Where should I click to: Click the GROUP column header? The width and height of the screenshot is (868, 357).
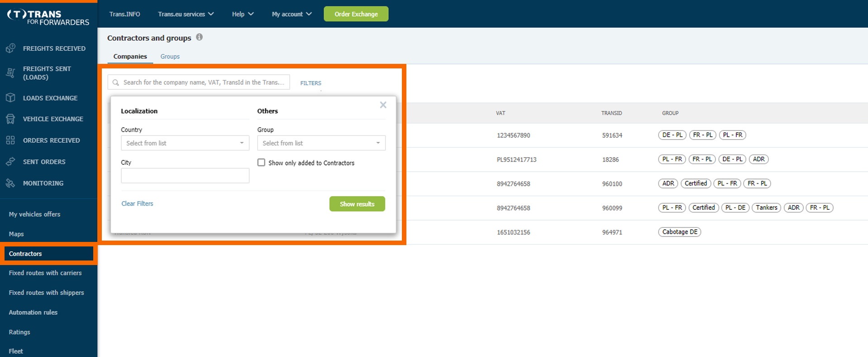(670, 113)
